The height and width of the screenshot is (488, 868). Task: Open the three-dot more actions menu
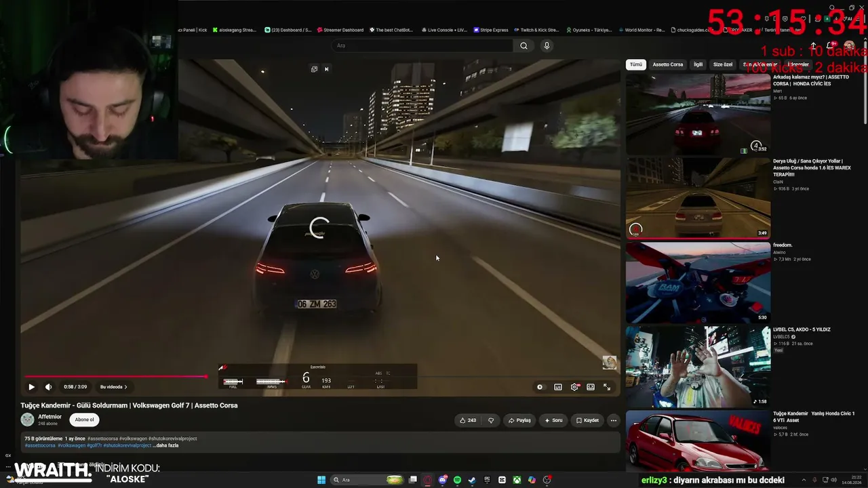614,420
